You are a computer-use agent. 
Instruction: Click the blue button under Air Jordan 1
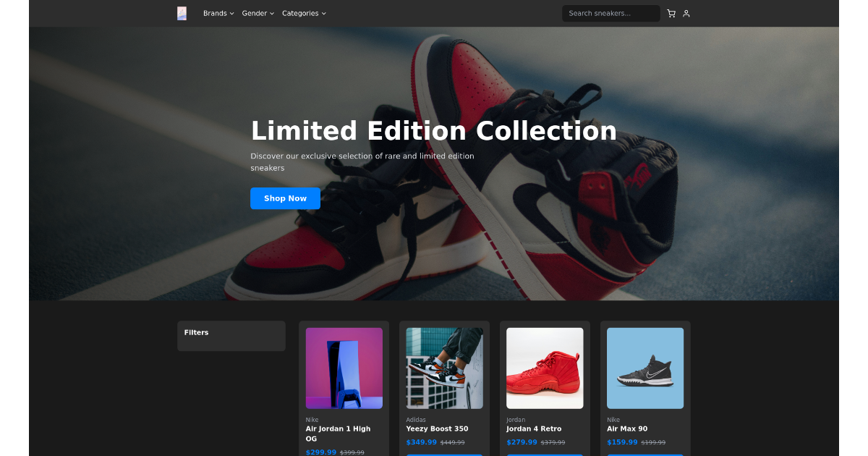click(344, 455)
